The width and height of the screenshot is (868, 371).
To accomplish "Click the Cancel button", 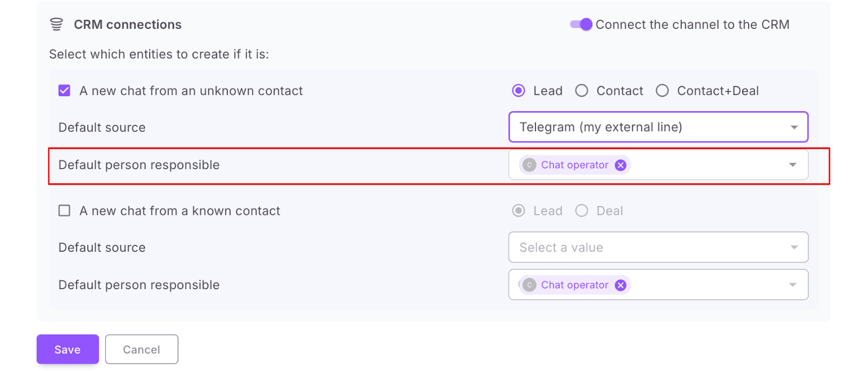I will pyautogui.click(x=142, y=349).
